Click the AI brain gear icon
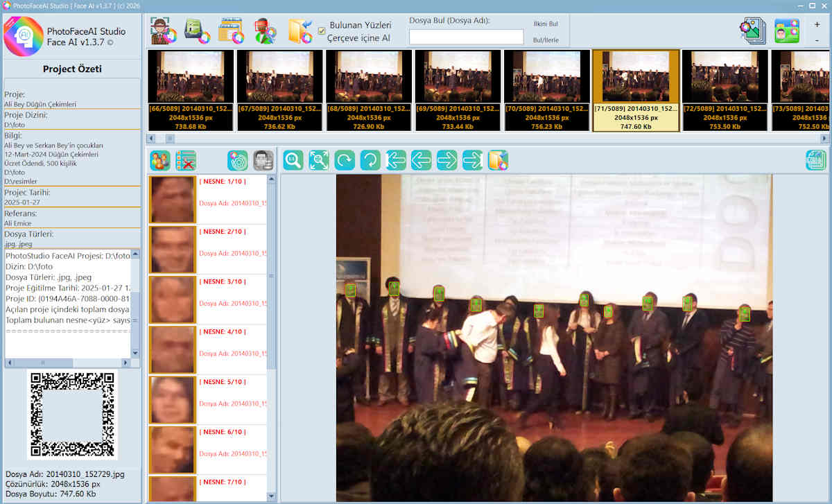Viewport: 832px width, 504px height. point(238,160)
